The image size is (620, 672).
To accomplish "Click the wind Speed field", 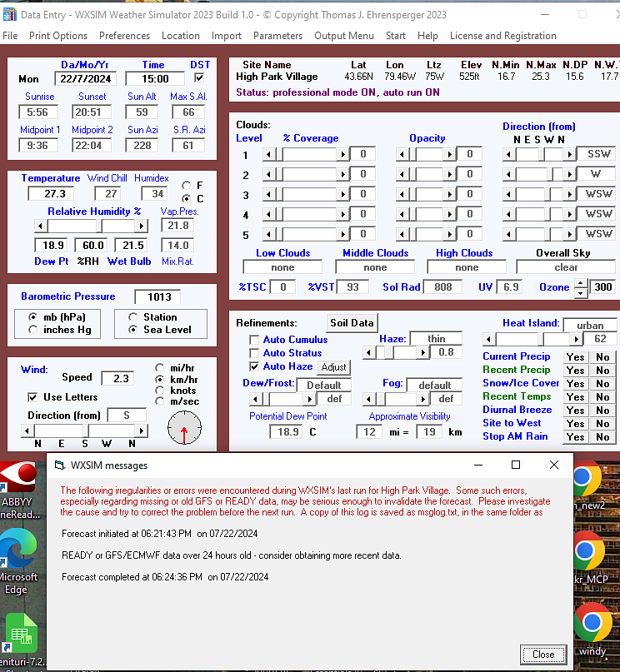I will [x=117, y=378].
